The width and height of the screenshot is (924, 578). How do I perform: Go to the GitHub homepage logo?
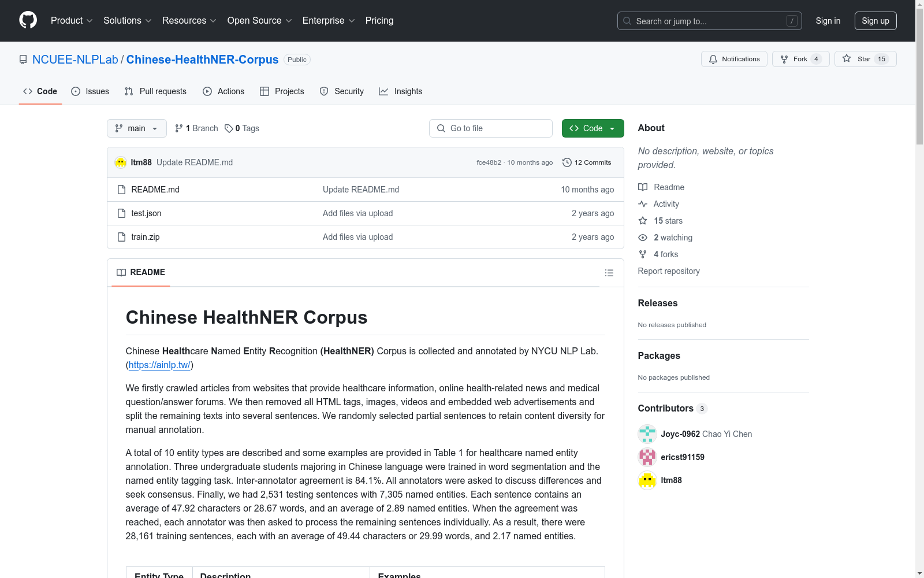pos(28,20)
